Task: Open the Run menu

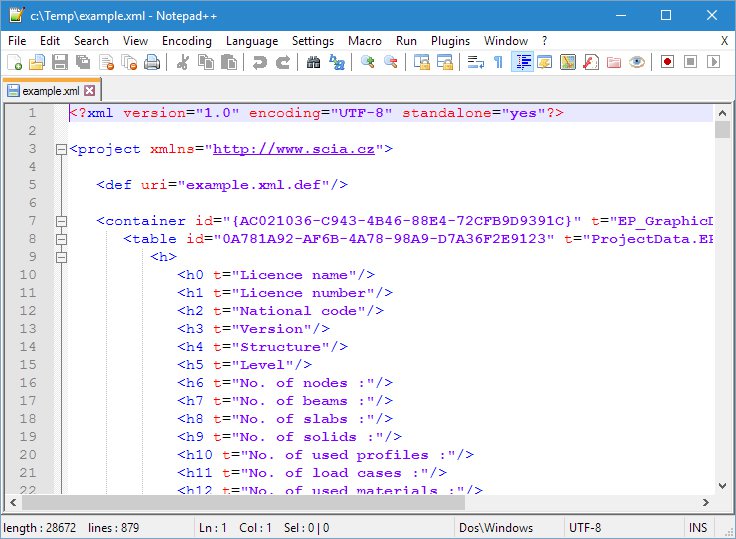Action: [406, 41]
